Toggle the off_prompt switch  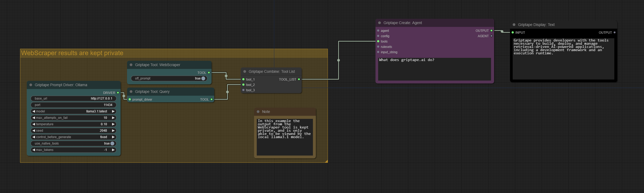(x=203, y=78)
